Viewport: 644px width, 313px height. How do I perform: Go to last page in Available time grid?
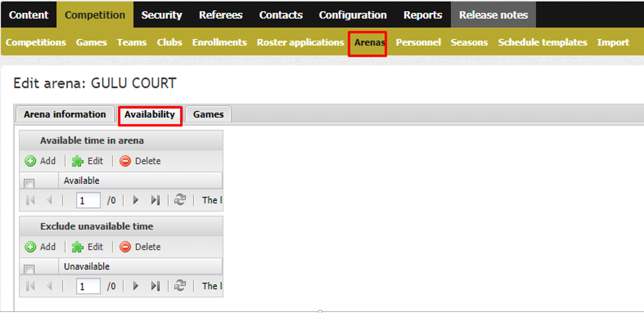[155, 200]
